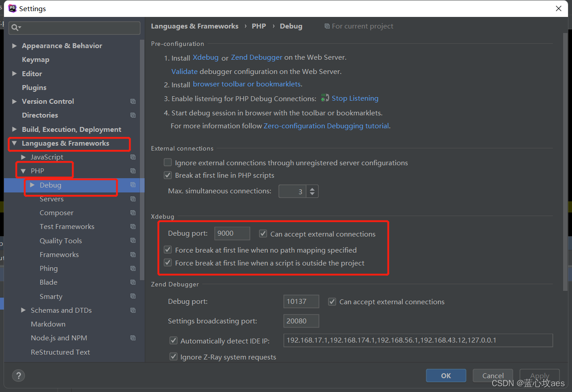Click project-level icon beside PHP
Screen dimensions: 572x392
pos(133,171)
